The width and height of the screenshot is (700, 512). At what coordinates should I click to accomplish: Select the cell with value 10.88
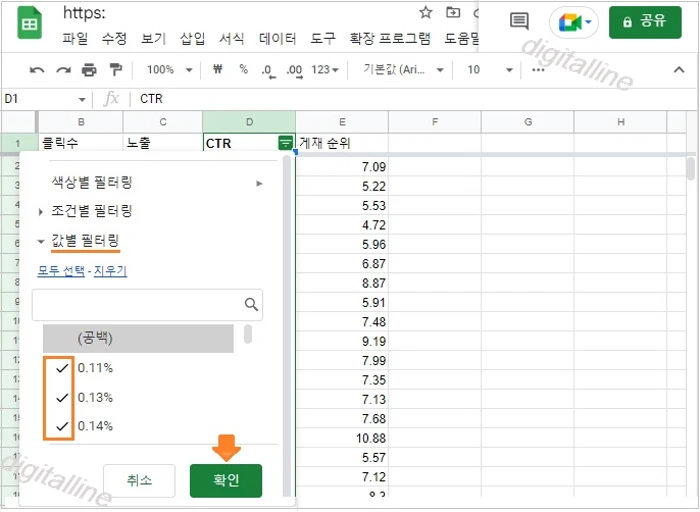(x=342, y=438)
